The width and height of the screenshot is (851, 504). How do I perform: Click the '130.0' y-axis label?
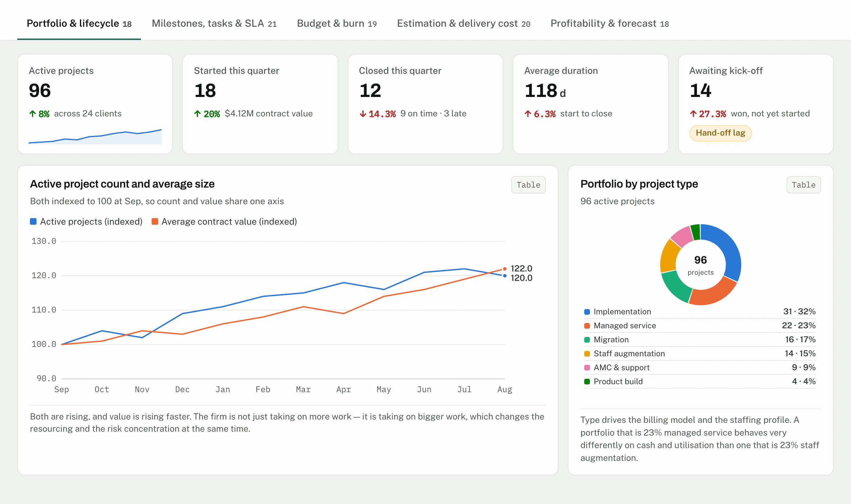coord(44,241)
